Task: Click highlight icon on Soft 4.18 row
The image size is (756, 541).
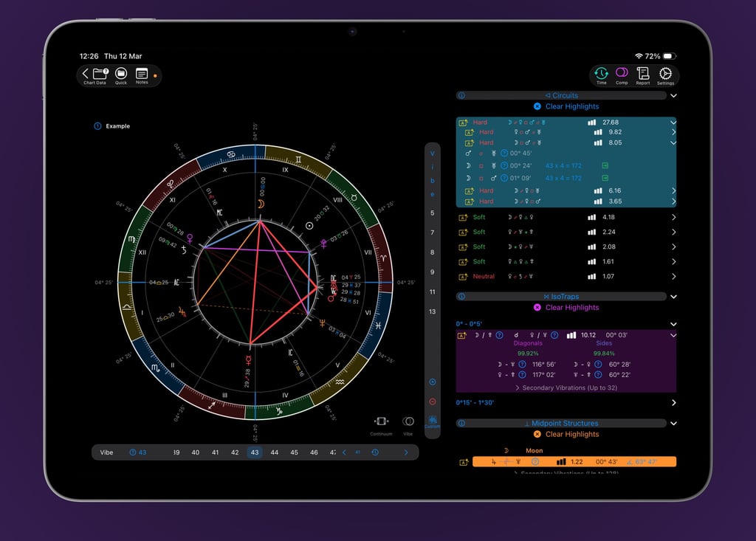Action: coord(463,218)
